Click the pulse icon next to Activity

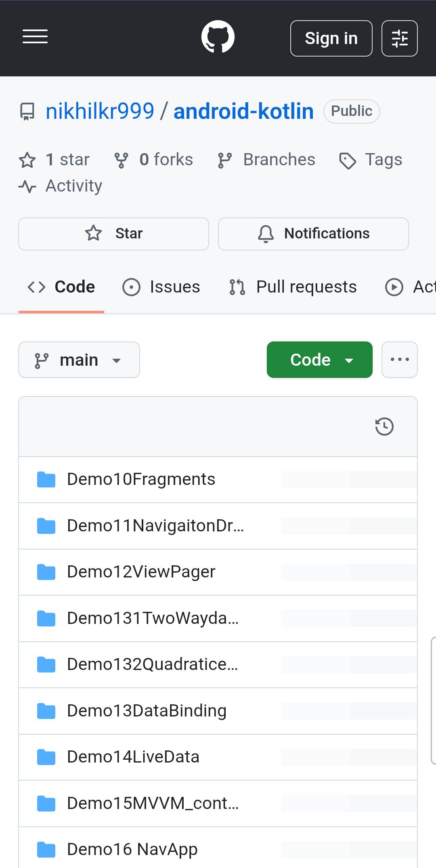(27, 186)
